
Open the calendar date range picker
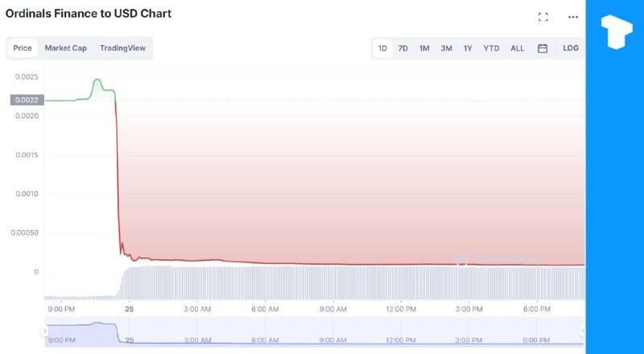[x=543, y=48]
